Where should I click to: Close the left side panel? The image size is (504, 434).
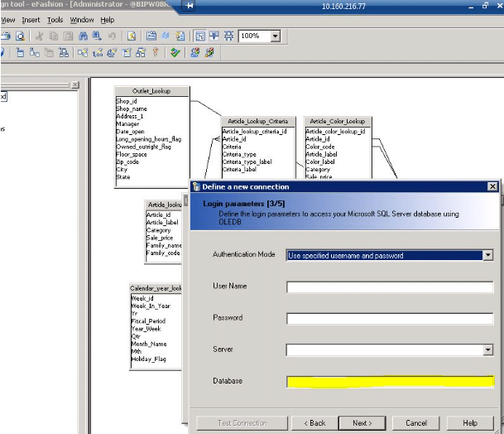click(x=75, y=84)
